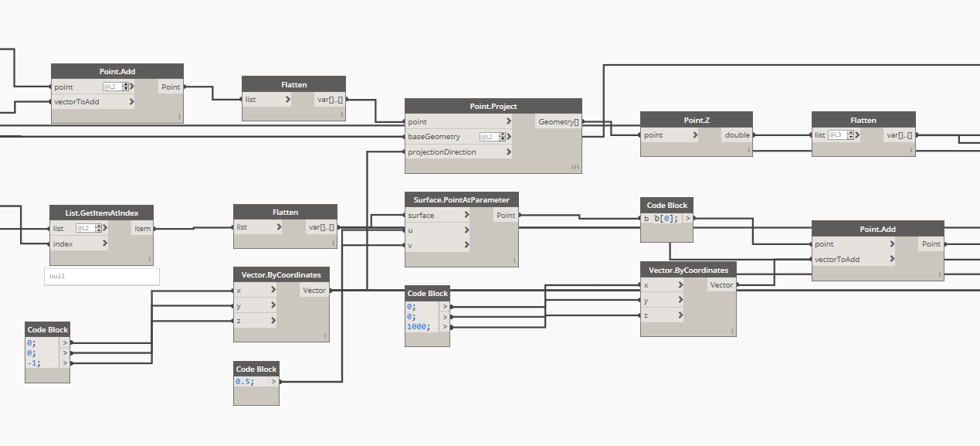Click the 1000; line in Code Block
Viewport: 980px width, 446px height.
420,326
